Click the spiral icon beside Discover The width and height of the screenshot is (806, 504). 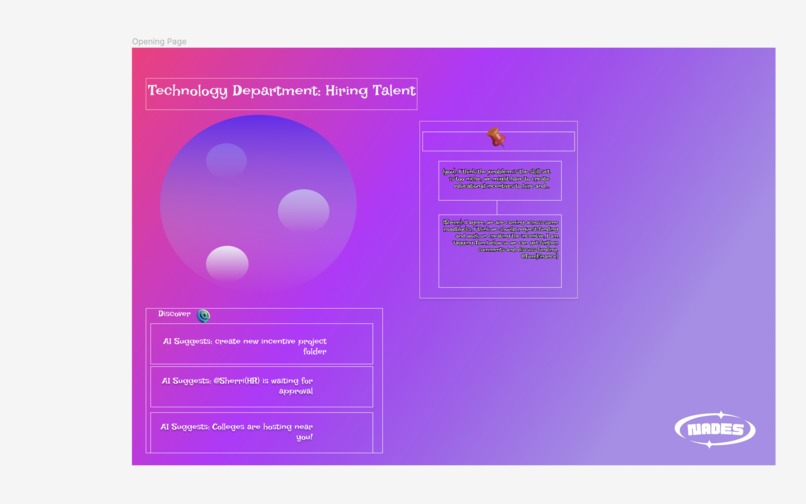click(x=204, y=315)
